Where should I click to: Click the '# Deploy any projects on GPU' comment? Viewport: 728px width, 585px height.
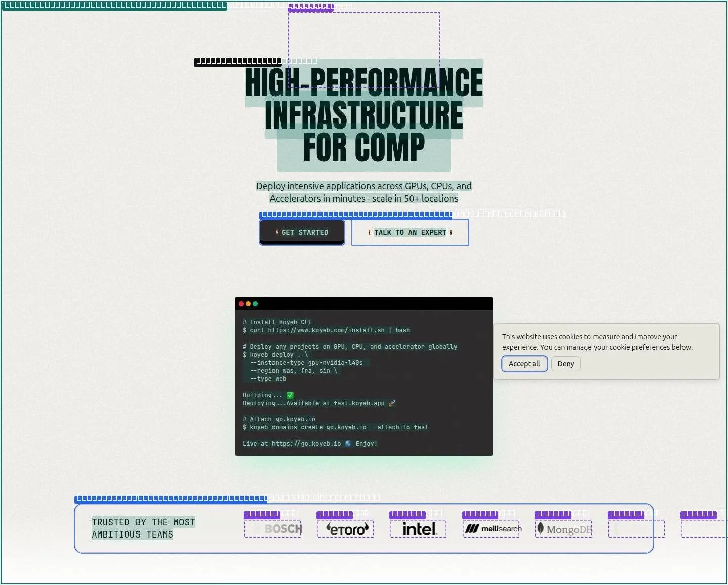[350, 347]
